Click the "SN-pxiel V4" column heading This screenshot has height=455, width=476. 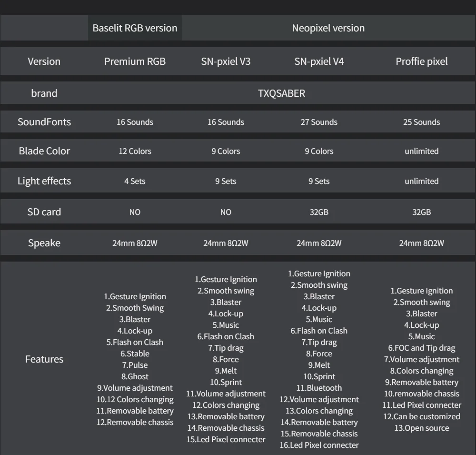[319, 61]
